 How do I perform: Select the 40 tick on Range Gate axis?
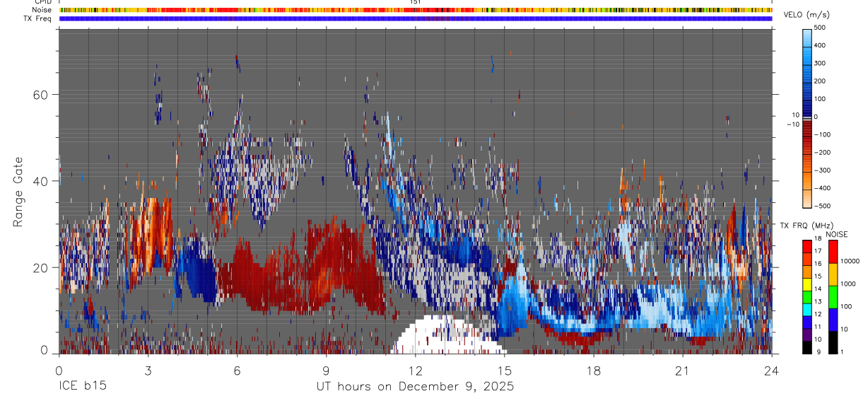pos(41,181)
